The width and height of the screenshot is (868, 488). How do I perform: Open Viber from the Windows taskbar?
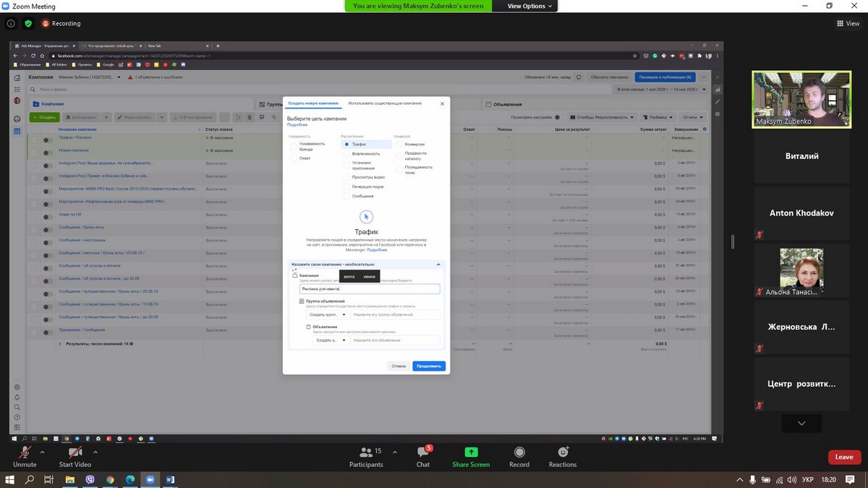[x=90, y=479]
